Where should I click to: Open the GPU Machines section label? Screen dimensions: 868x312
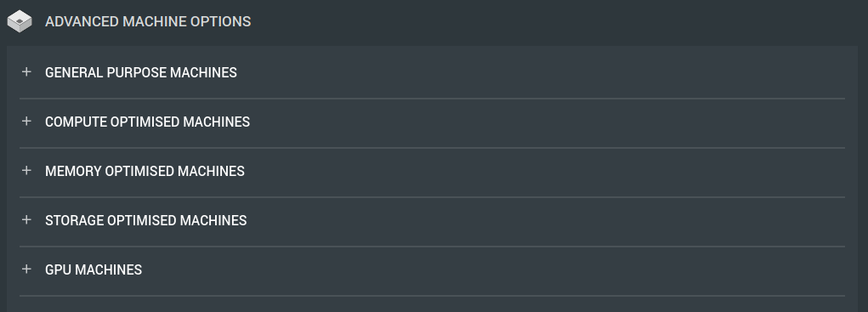[93, 269]
